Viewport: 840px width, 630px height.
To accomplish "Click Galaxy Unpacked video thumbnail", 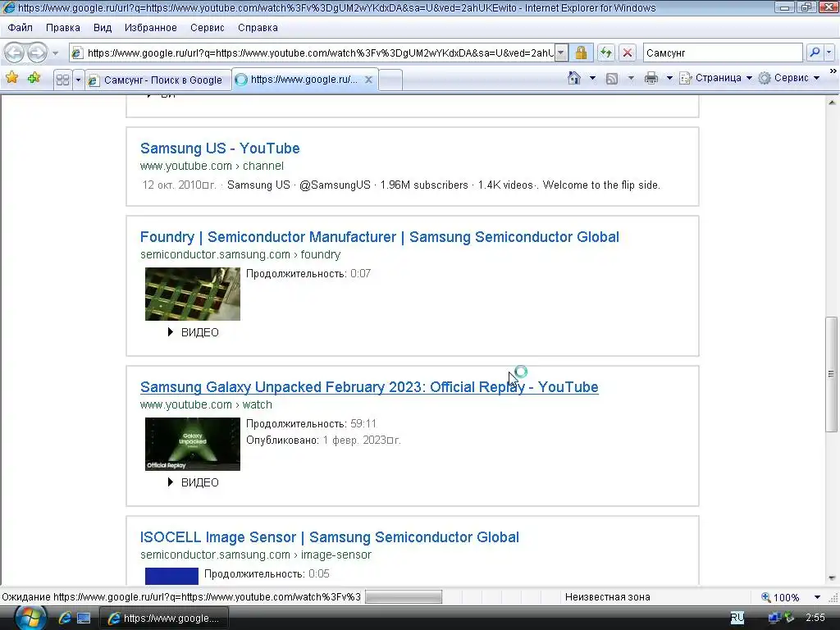I will (192, 444).
